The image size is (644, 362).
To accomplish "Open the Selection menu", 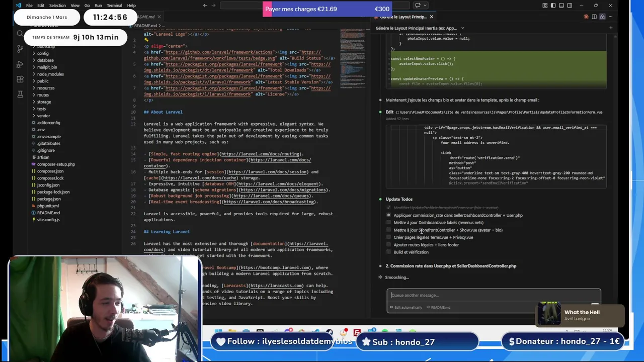I will (57, 6).
